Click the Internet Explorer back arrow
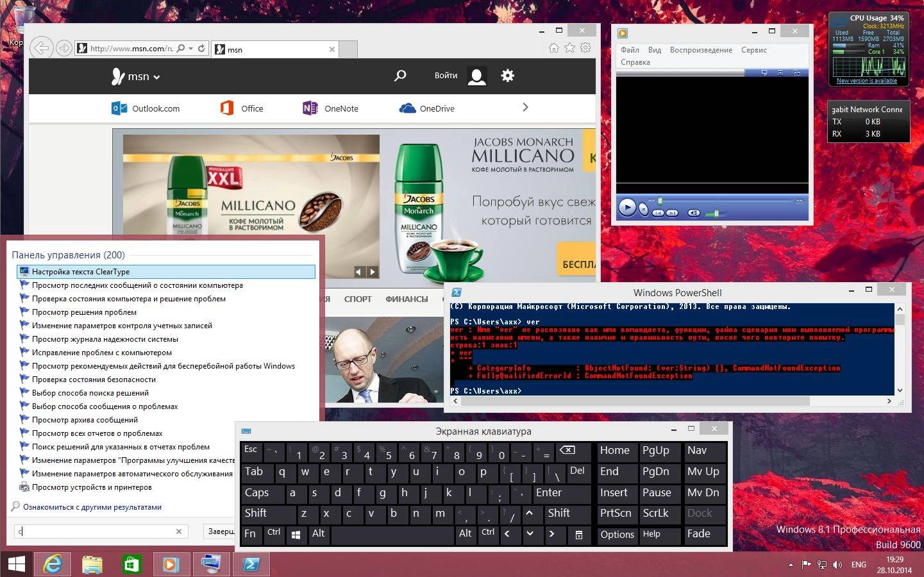 [x=41, y=48]
